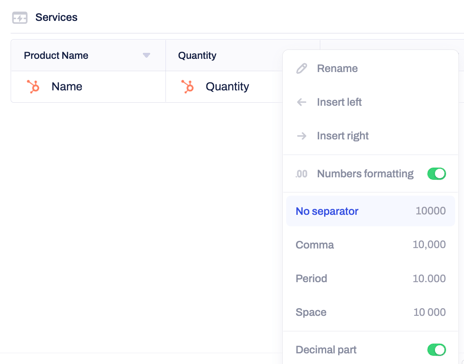Click the HubSpot icon beside Name
This screenshot has width=464, height=364.
coord(33,87)
